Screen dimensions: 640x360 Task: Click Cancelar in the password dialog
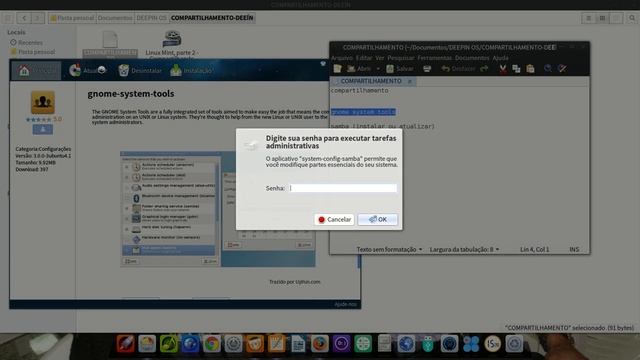(334, 219)
